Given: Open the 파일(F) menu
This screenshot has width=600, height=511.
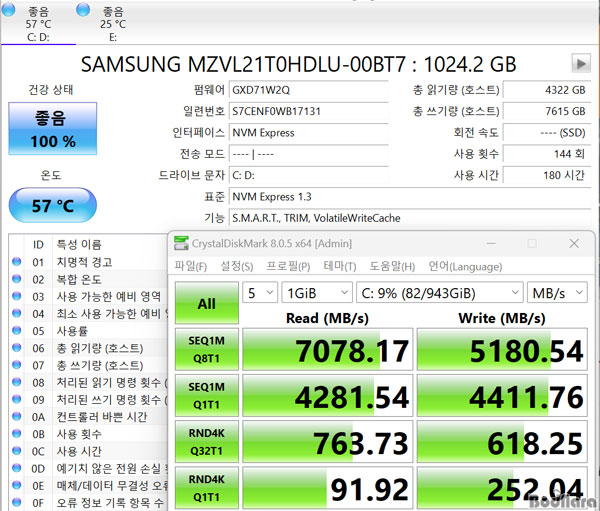Looking at the screenshot, I should point(191,266).
